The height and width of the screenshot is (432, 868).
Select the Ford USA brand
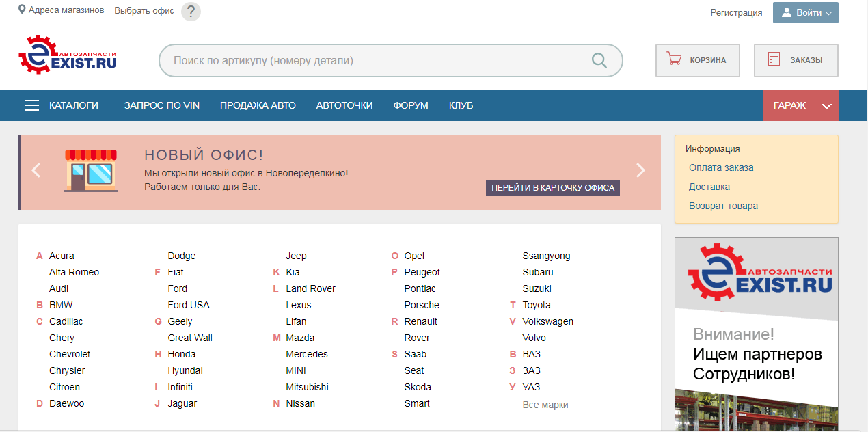click(x=189, y=305)
